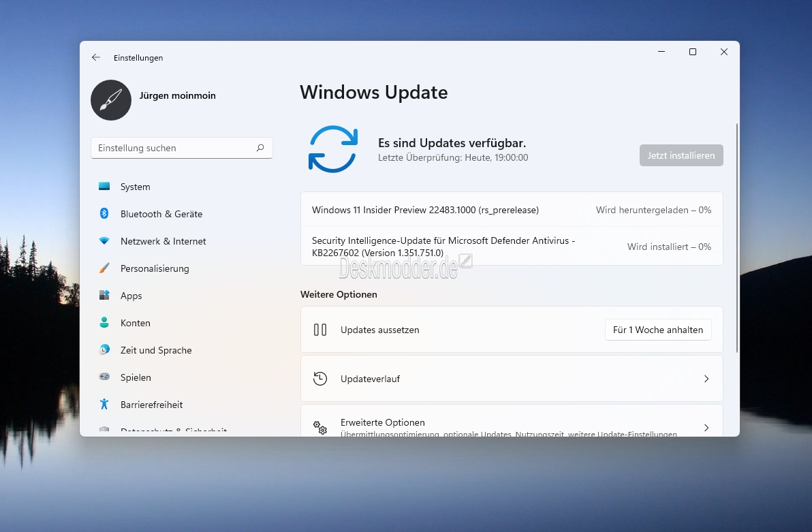Image resolution: width=812 pixels, height=532 pixels.
Task: Minimize the Einstellungen window
Action: tap(661, 52)
